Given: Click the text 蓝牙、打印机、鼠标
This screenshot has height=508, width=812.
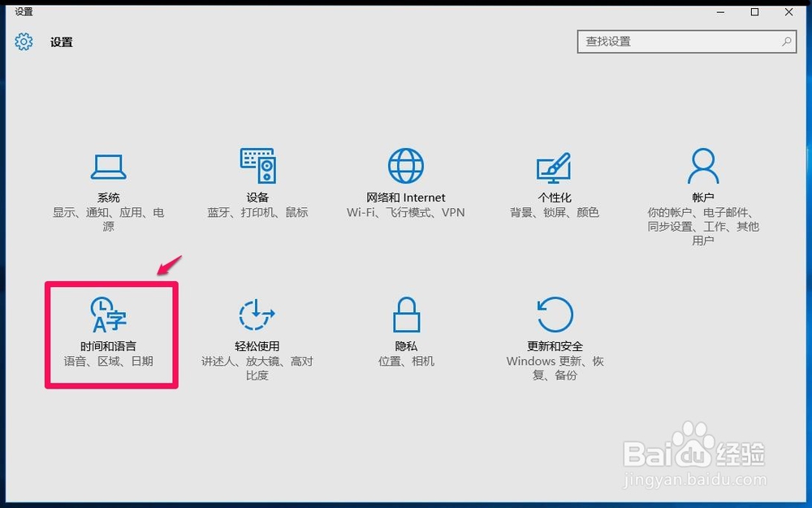Looking at the screenshot, I should (x=257, y=212).
